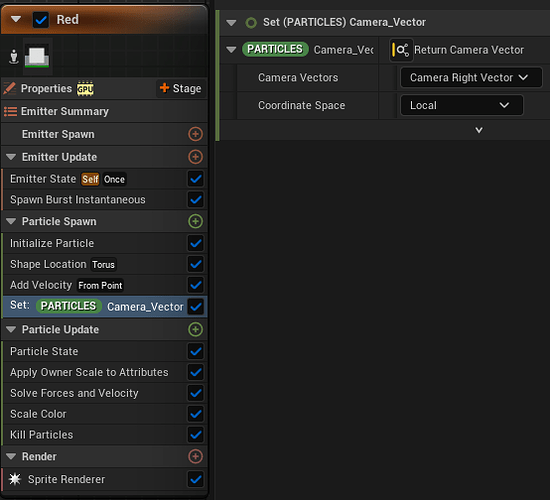Disable Spawn Burst Instantaneous module
Viewport: 550px width, 500px height.
195,200
